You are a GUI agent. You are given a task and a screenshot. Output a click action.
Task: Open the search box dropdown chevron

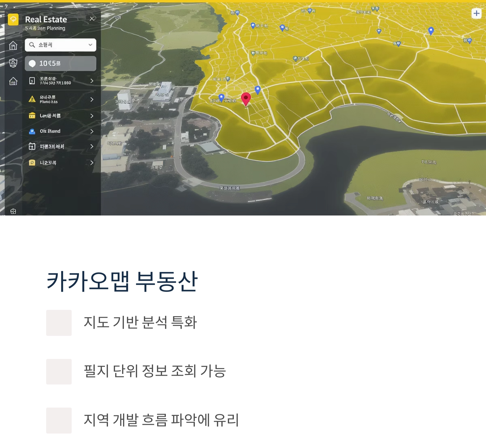[90, 45]
